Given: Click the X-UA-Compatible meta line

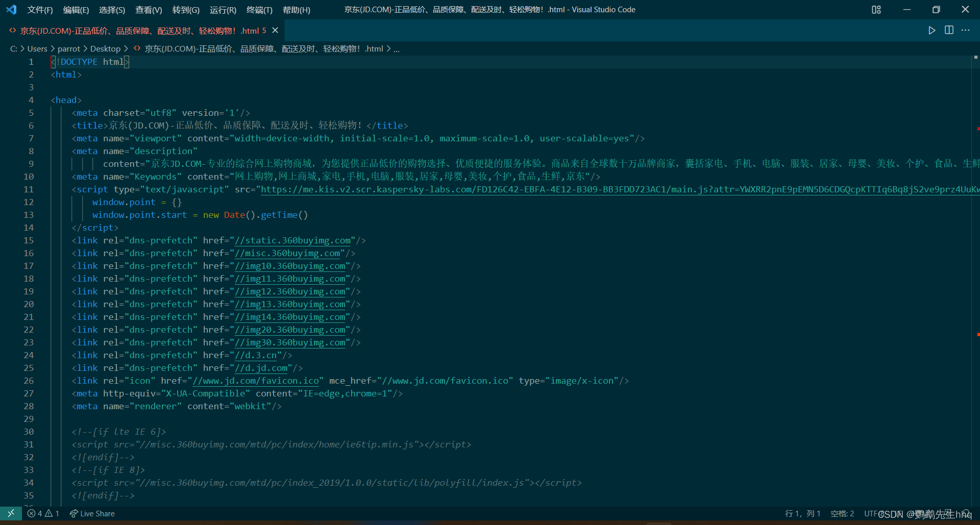Looking at the screenshot, I should pos(237,393).
